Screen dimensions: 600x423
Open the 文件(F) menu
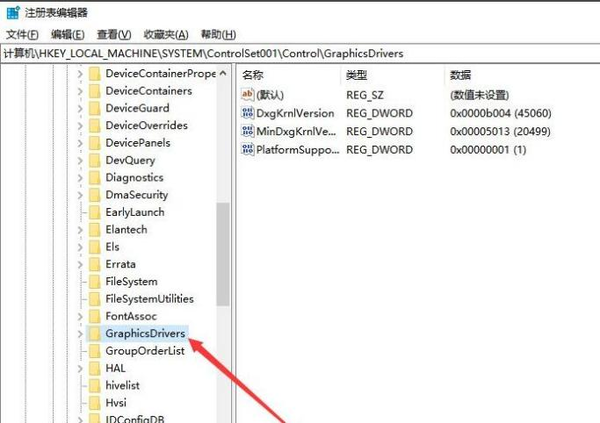point(22,35)
